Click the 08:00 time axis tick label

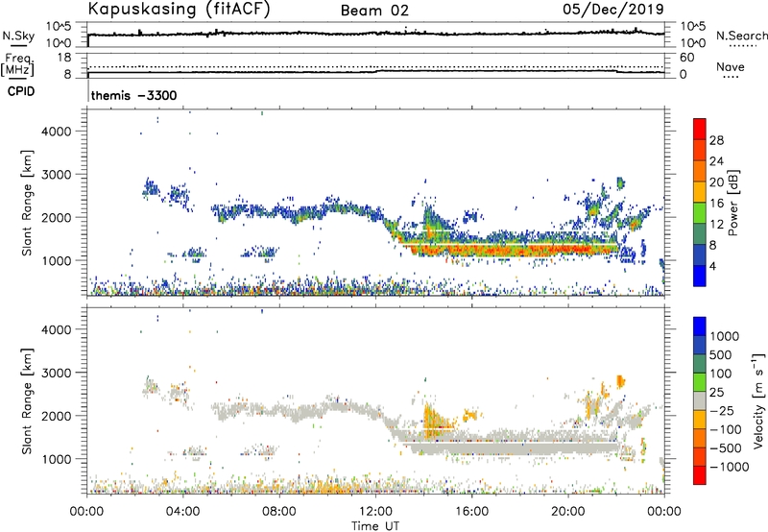click(x=278, y=512)
